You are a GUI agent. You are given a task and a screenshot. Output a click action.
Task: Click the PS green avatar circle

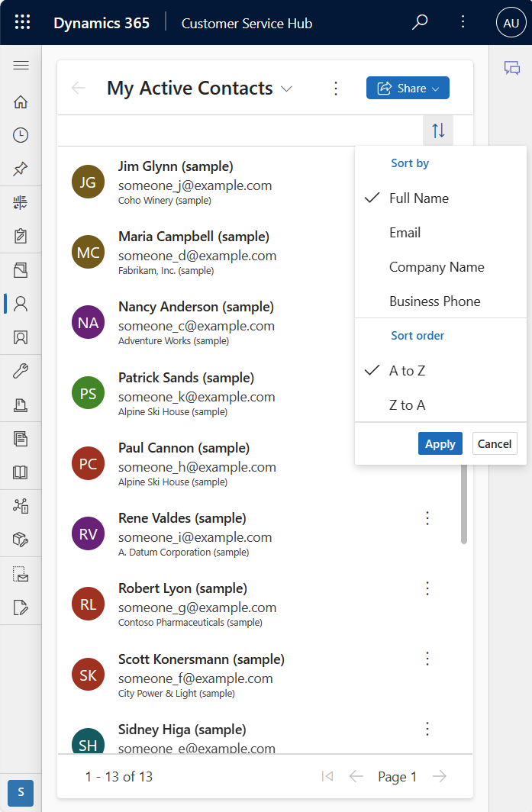pos(88,393)
